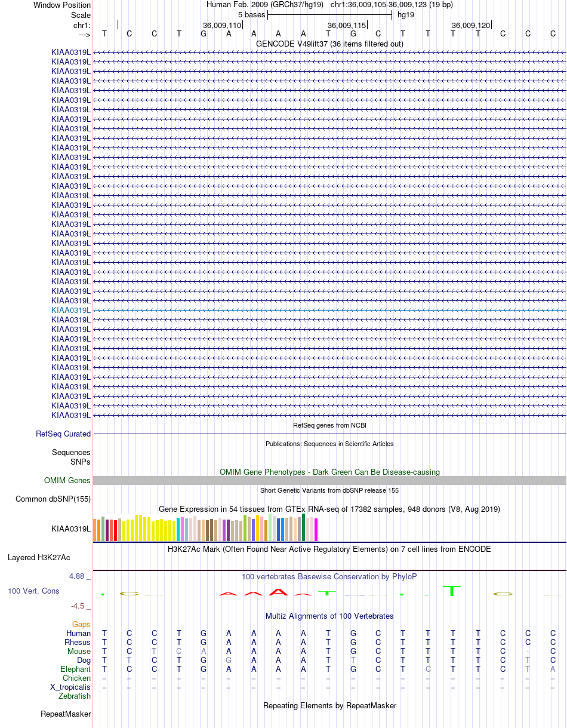Click the dash gap in the Mouse row
The height and width of the screenshot is (728, 567).
pyautogui.click(x=528, y=652)
